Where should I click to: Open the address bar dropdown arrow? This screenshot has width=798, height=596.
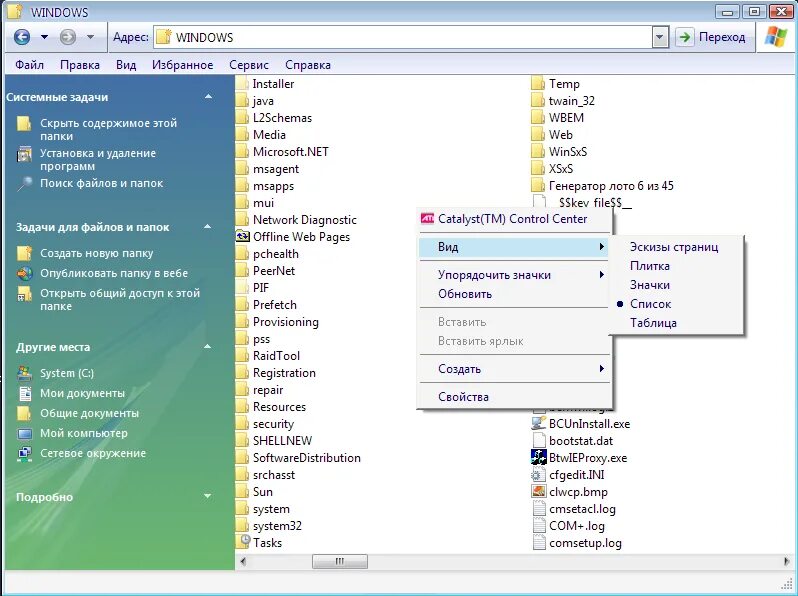(660, 37)
